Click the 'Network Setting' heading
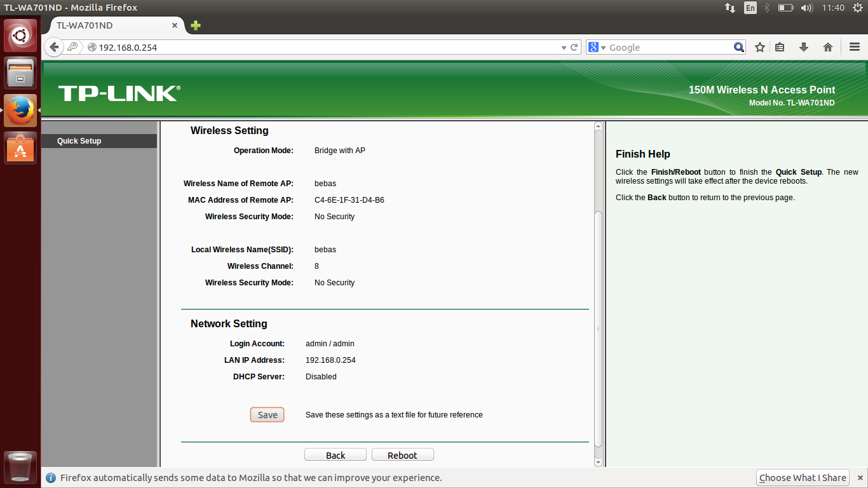 [229, 323]
